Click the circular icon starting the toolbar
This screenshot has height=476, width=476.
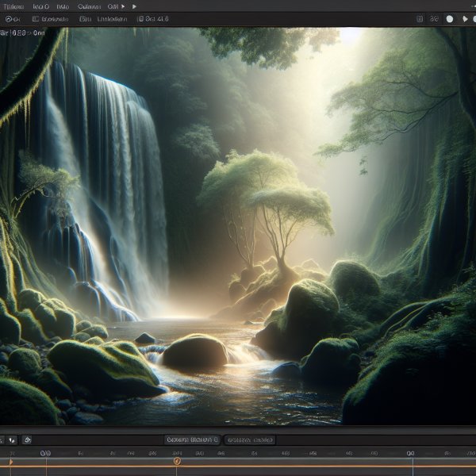(9, 19)
